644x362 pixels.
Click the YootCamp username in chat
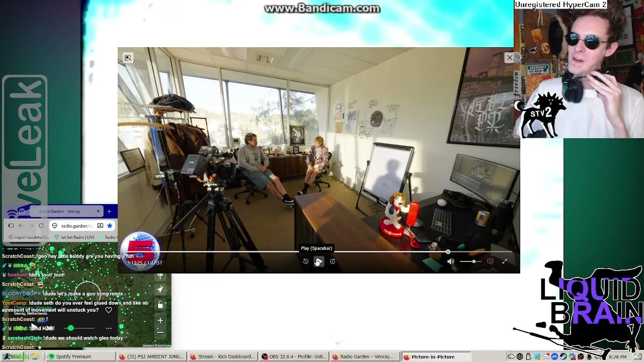(14, 303)
